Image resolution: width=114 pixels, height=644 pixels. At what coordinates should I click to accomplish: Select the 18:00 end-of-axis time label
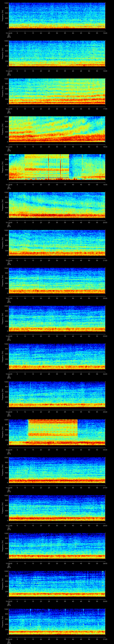105,147
